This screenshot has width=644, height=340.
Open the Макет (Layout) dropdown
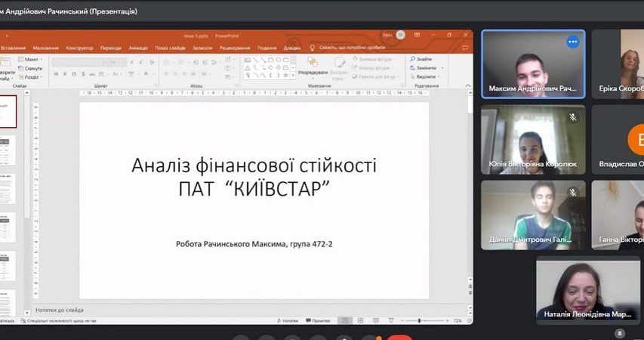(31, 60)
